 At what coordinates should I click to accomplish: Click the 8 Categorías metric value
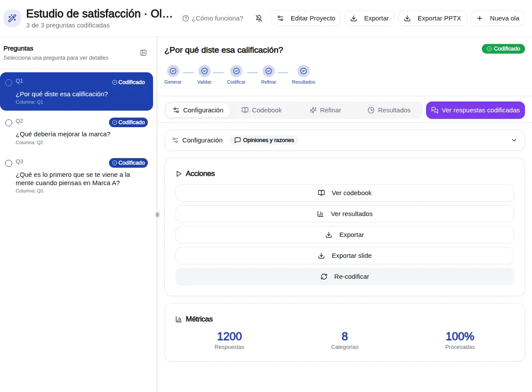344,336
